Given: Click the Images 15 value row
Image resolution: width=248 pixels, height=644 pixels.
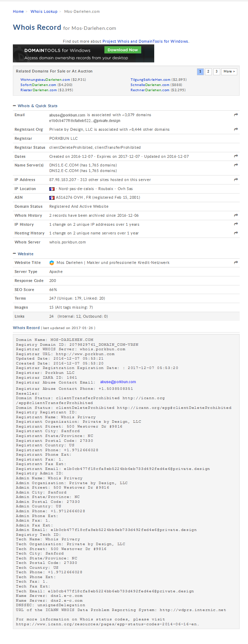Looking at the screenshot, I should tap(126, 308).
